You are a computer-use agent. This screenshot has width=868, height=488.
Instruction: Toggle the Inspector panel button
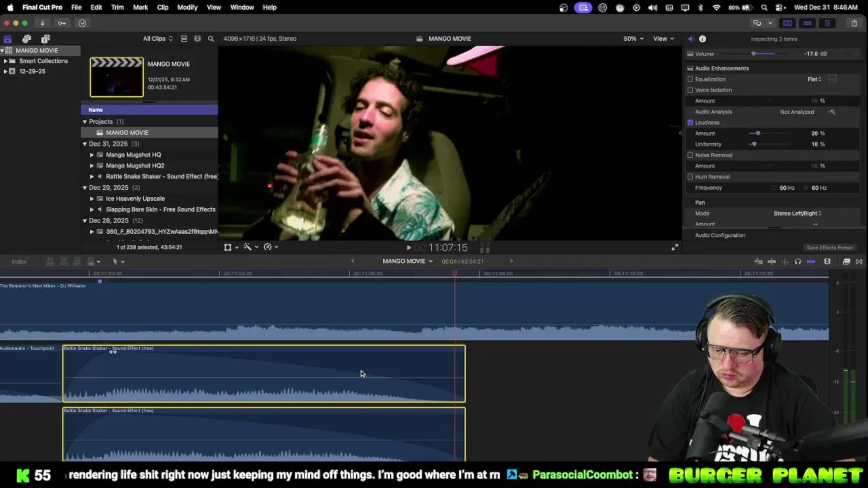(827, 23)
